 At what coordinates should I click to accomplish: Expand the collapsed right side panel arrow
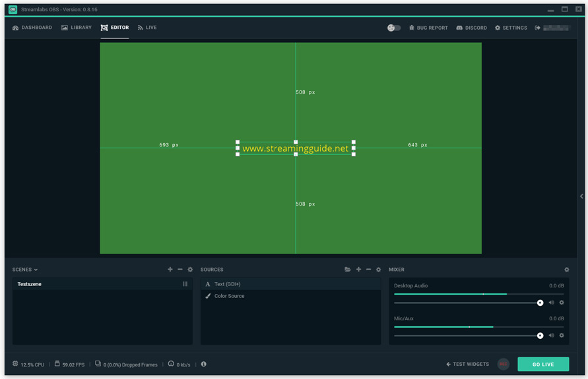[581, 196]
